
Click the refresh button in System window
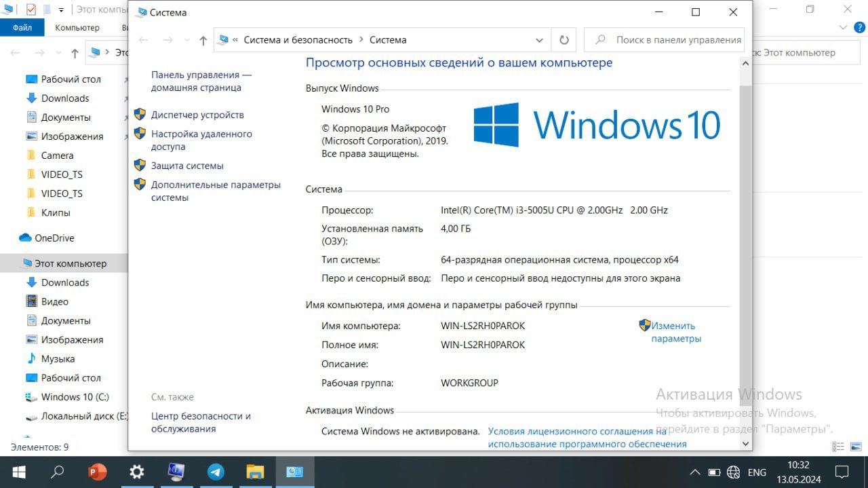[564, 40]
